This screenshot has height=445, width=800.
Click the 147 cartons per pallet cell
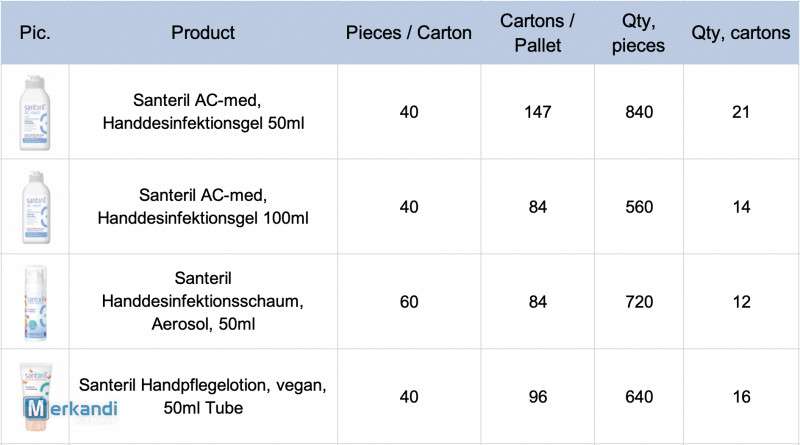point(538,112)
